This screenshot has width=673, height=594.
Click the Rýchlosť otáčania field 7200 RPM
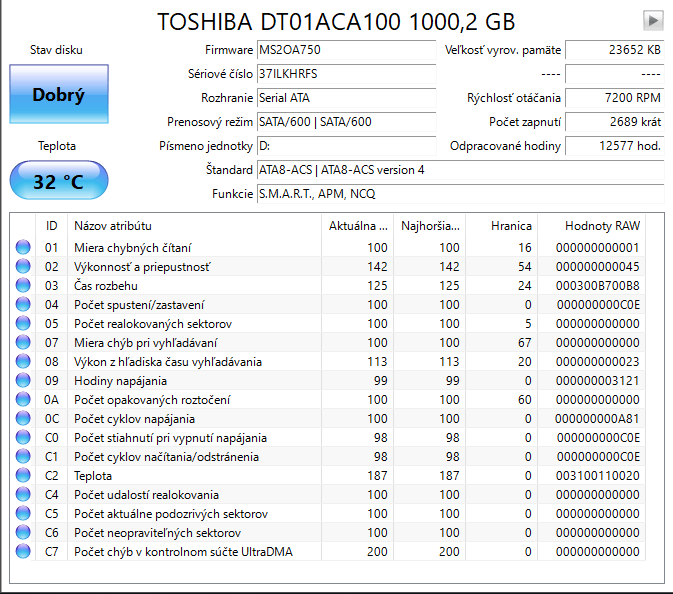point(615,98)
